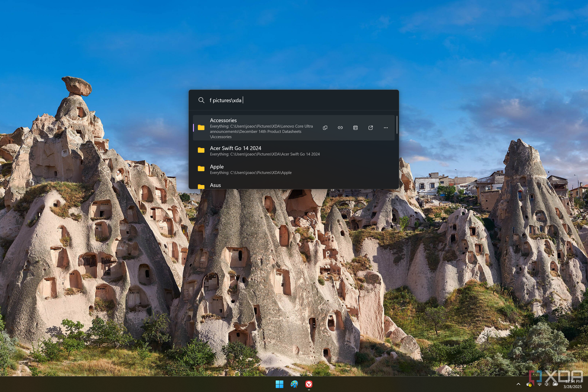Click the search magnifier icon
This screenshot has width=588, height=392.
click(x=201, y=100)
